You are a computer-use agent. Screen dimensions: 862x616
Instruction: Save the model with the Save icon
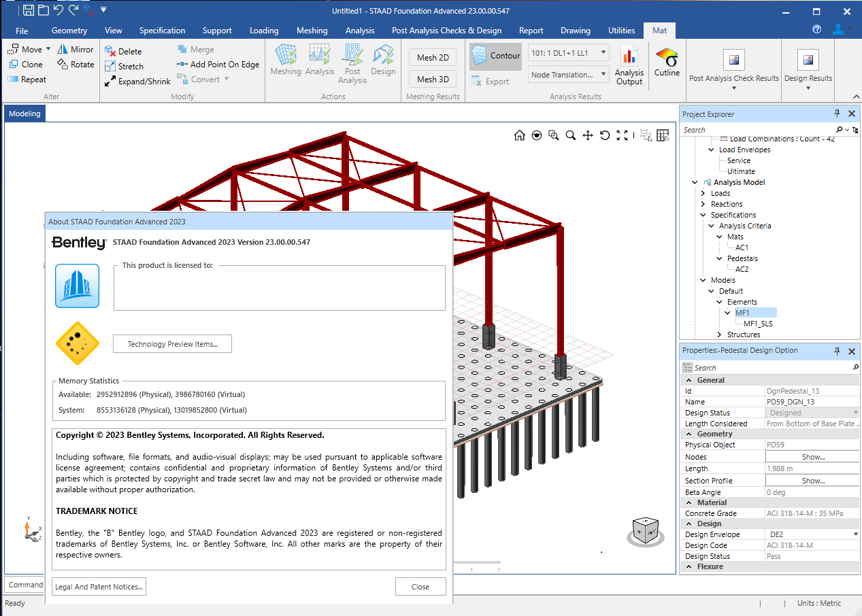[28, 10]
